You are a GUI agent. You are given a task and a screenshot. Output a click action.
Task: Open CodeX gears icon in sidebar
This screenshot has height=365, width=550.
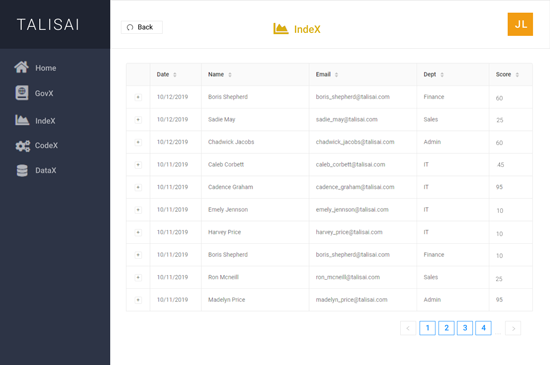pyautogui.click(x=22, y=146)
